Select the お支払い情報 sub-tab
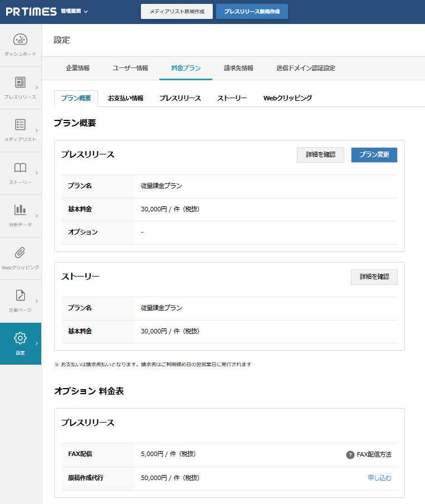 click(x=125, y=98)
